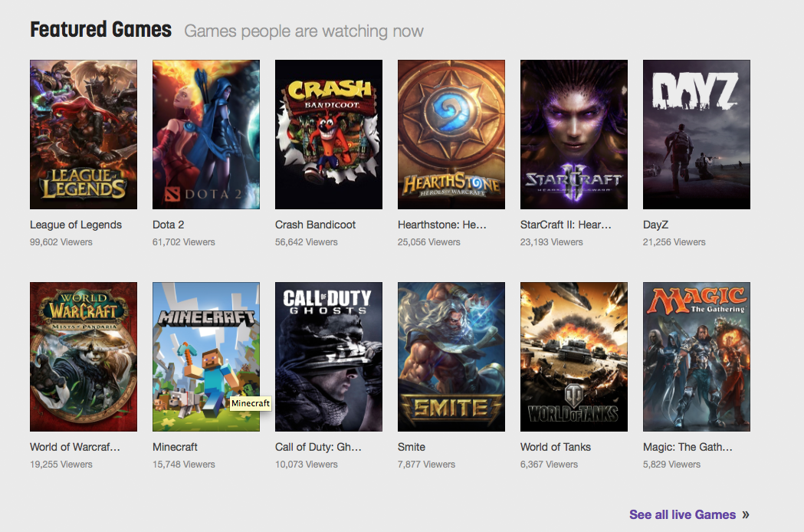Click the '5,829 Viewers' count
This screenshot has width=804, height=532.
[671, 465]
